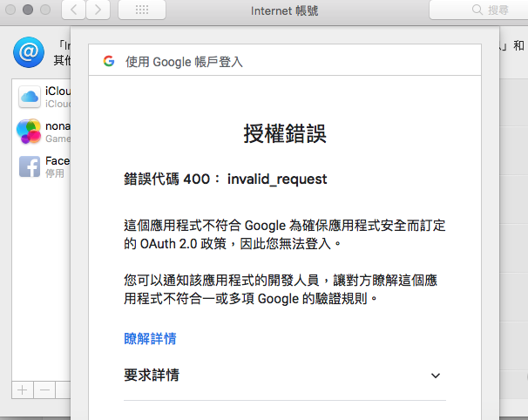Click the paragraph starting with 這個應用程式不符合 Google
Image resolution: width=528 pixels, height=420 pixels.
tap(285, 234)
